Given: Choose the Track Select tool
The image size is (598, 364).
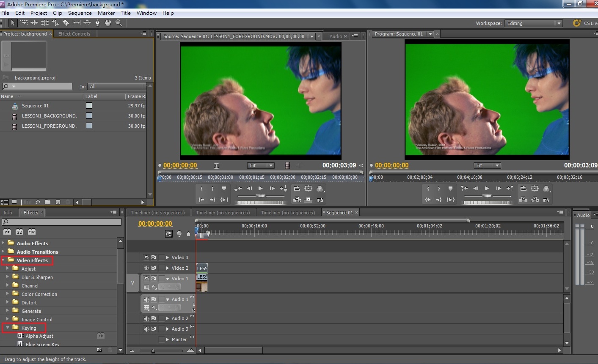Looking at the screenshot, I should (24, 23).
